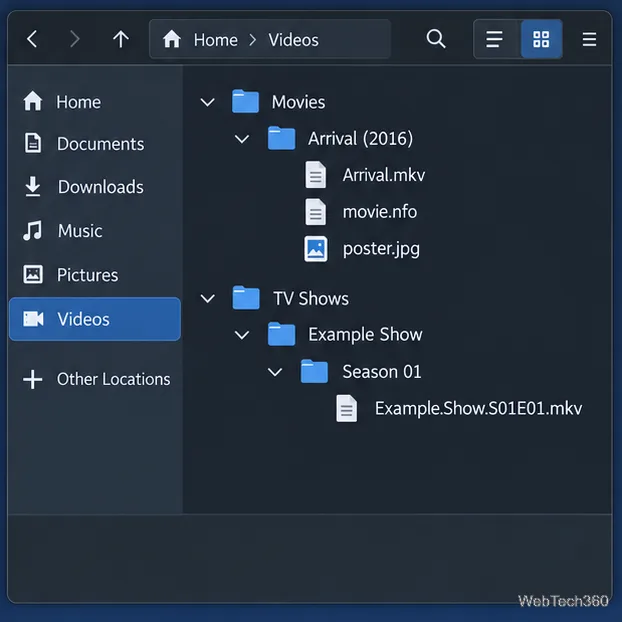Viewport: 622px width, 622px height.
Task: Select Home in the path bar
Action: pyautogui.click(x=215, y=40)
